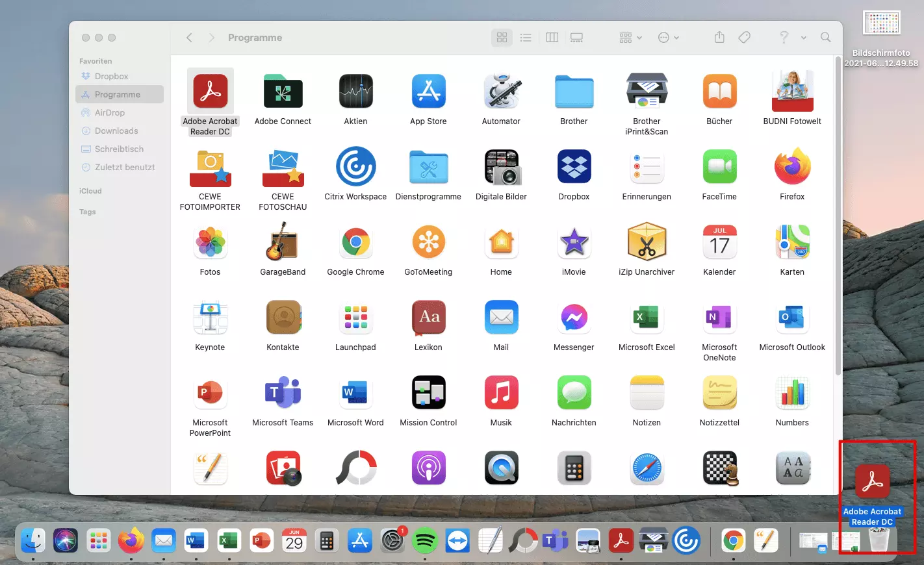Select the Automator app icon
Viewport: 924px width, 565px height.
point(501,92)
